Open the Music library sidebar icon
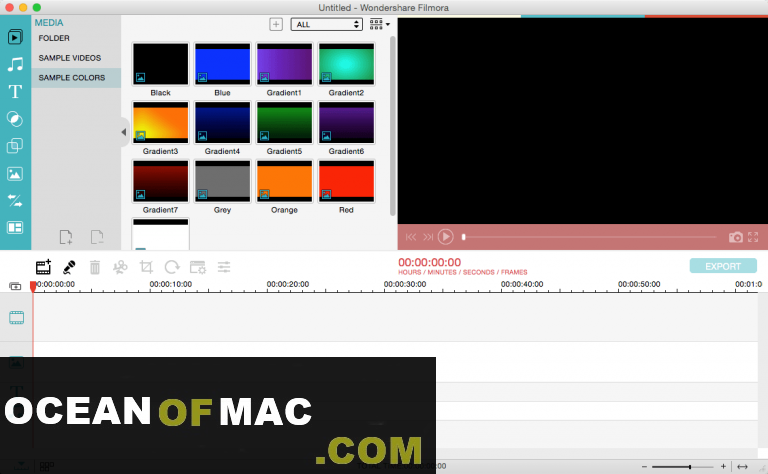This screenshot has height=474, width=768. tap(15, 64)
